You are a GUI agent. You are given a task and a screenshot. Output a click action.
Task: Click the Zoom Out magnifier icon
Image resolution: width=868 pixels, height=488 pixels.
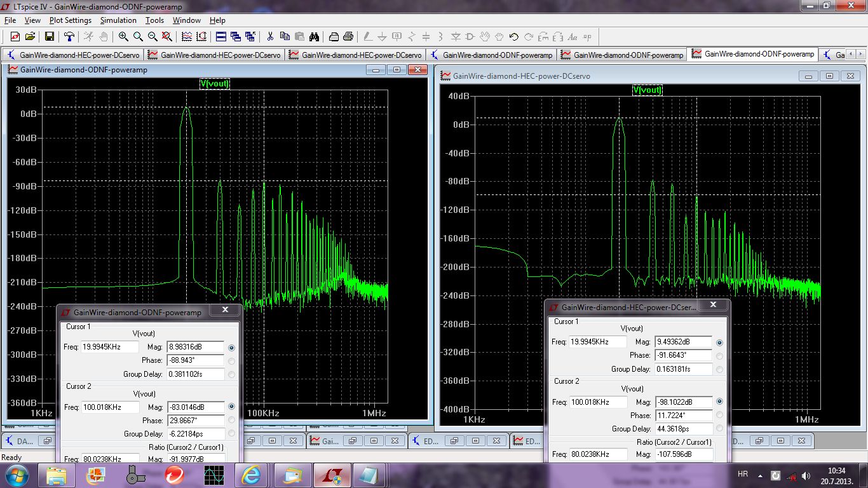pyautogui.click(x=153, y=37)
